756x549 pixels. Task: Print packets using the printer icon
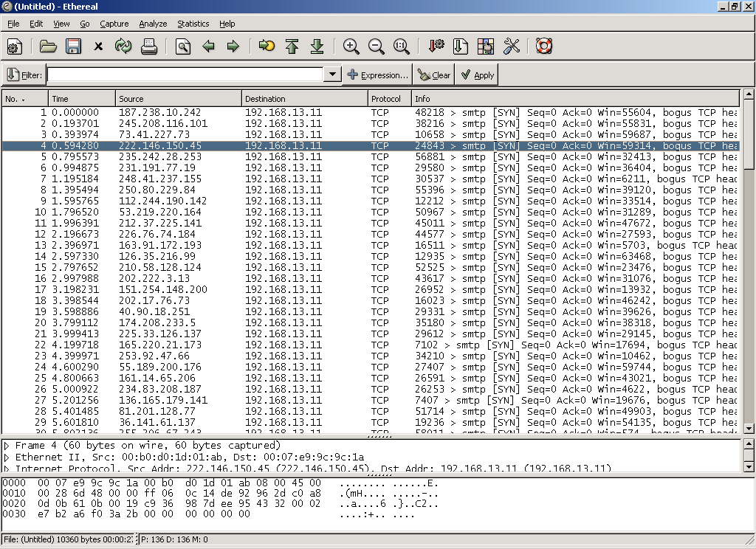(x=148, y=47)
